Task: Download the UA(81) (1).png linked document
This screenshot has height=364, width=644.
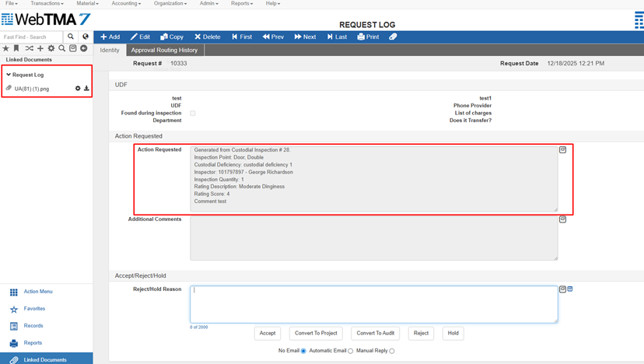Action: click(86, 89)
